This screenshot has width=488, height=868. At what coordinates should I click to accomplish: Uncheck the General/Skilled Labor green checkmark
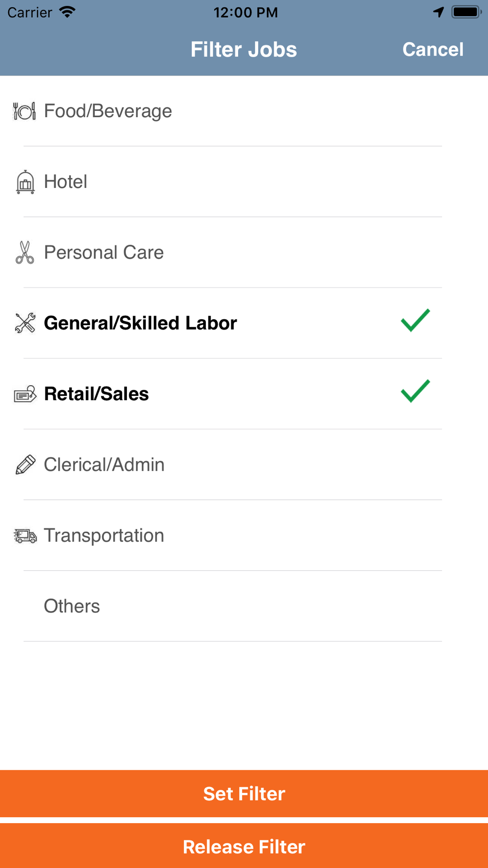[415, 321]
